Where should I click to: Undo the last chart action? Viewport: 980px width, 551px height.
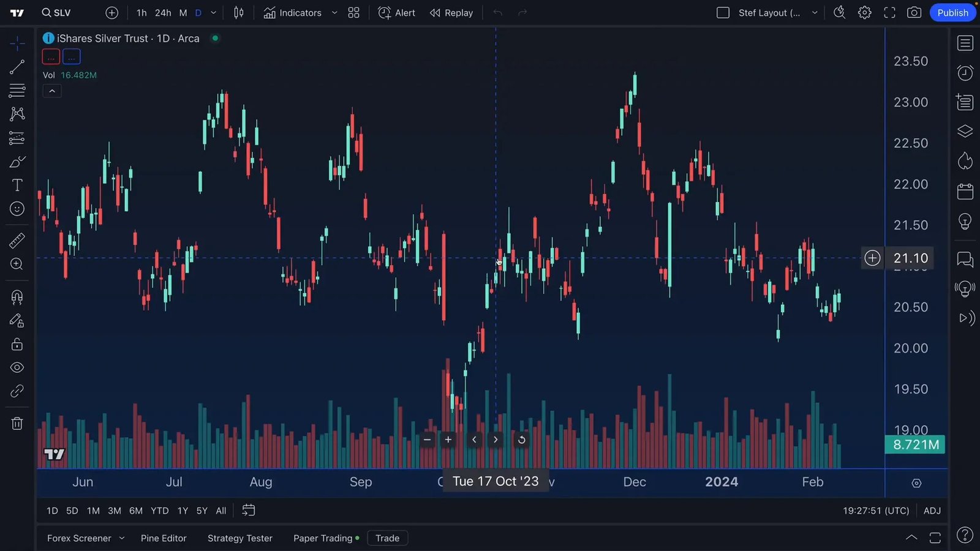[498, 13]
